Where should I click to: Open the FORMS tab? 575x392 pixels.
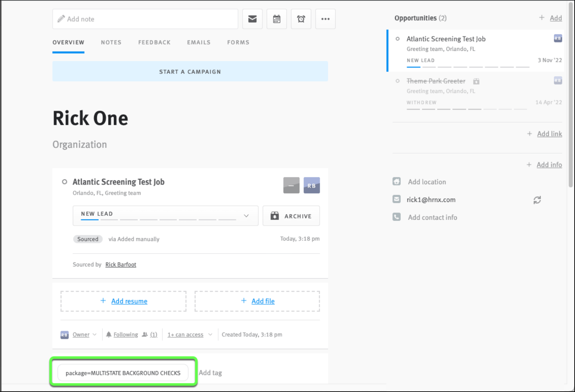[x=238, y=42]
